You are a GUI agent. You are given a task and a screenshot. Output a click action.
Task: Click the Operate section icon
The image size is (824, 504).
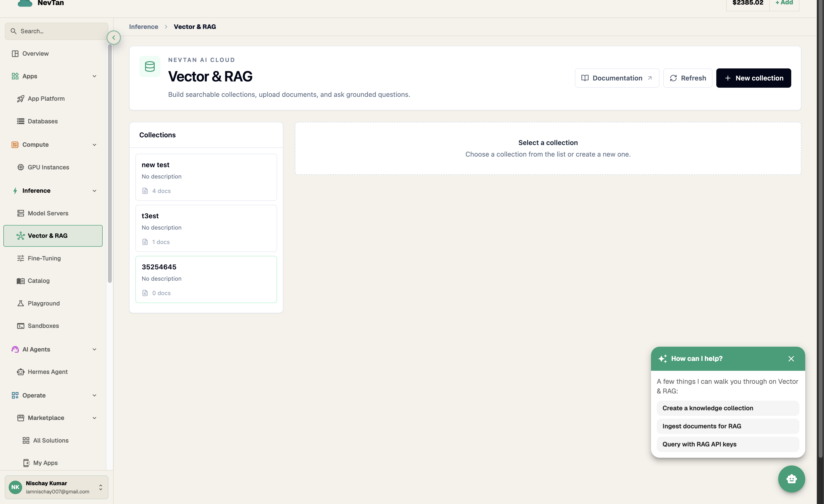(x=15, y=395)
